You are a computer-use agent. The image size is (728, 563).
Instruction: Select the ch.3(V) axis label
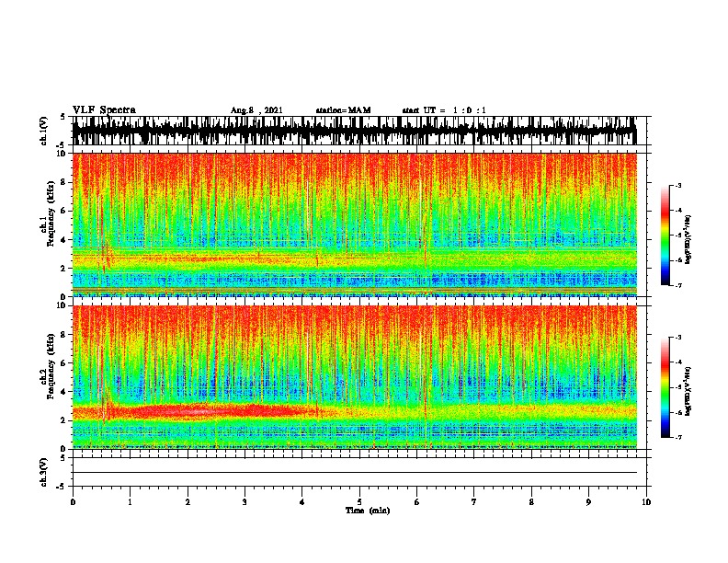pos(43,472)
